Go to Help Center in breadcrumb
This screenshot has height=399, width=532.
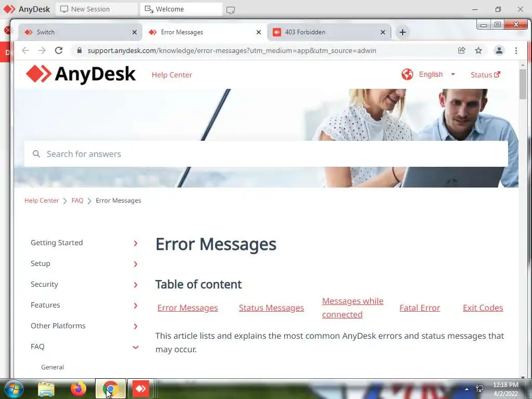pos(42,201)
